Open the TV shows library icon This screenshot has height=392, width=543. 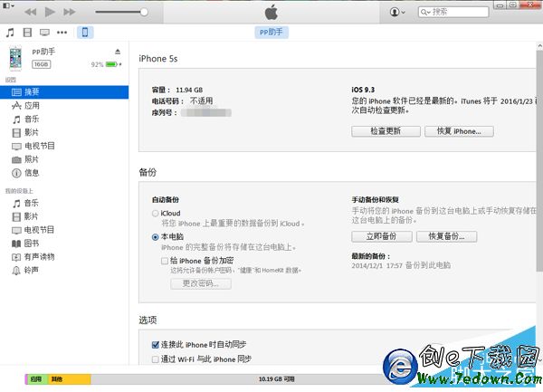(x=44, y=33)
